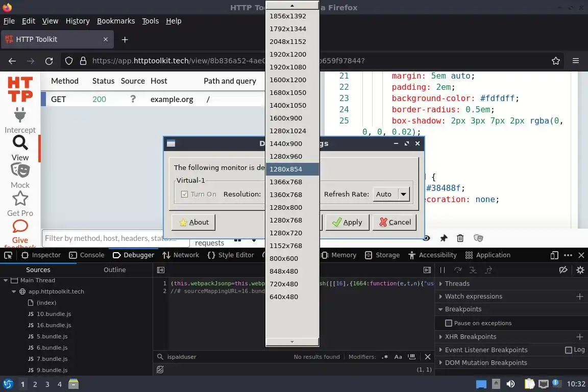The image size is (588, 392).
Task: Open devtools more options ellipsis
Action: pyautogui.click(x=568, y=255)
